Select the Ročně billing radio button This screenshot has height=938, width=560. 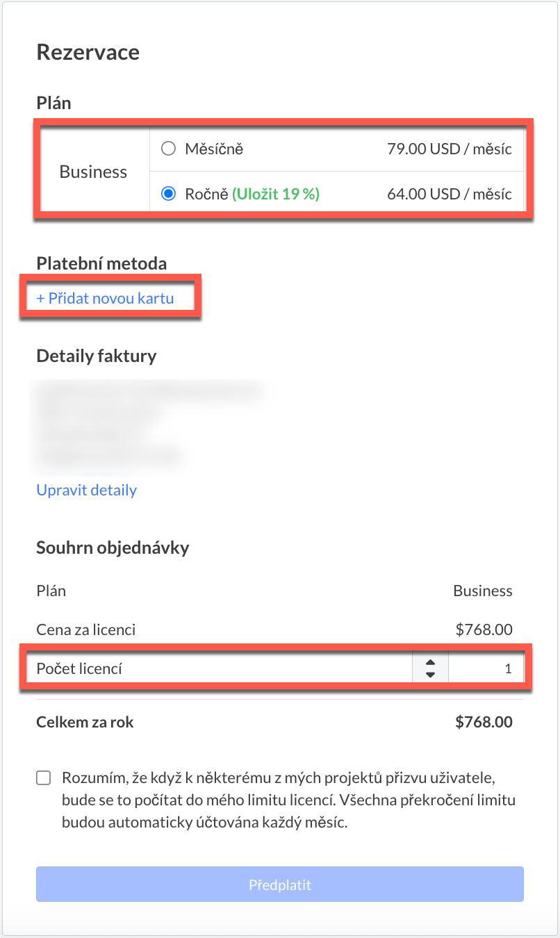[167, 195]
